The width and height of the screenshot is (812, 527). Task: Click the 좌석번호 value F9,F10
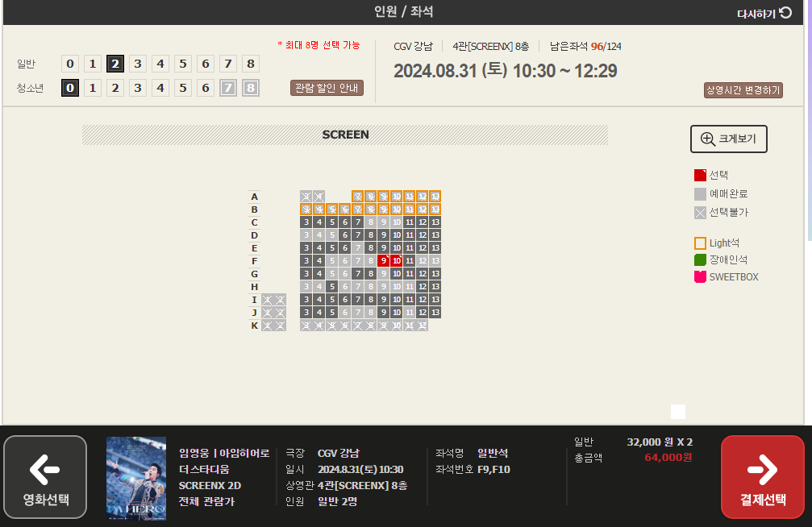tap(493, 470)
